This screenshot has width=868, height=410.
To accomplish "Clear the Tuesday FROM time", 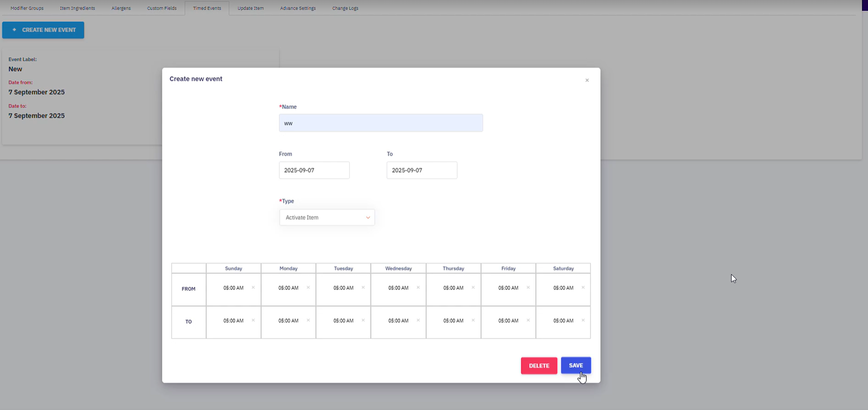I will point(363,287).
